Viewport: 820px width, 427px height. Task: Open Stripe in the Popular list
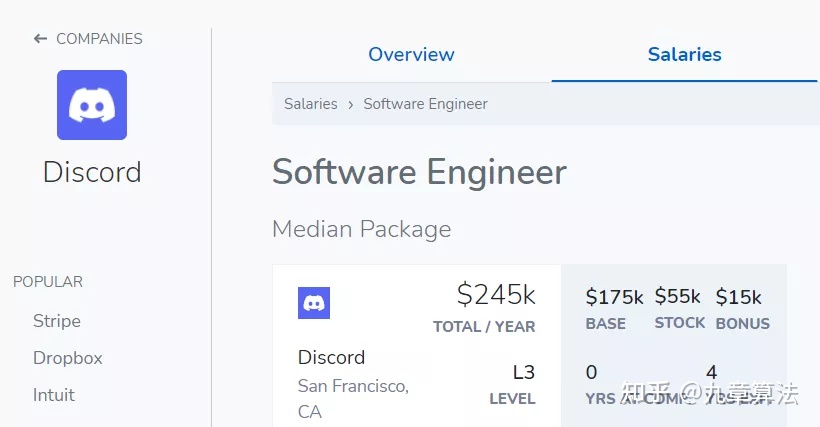[x=57, y=320]
